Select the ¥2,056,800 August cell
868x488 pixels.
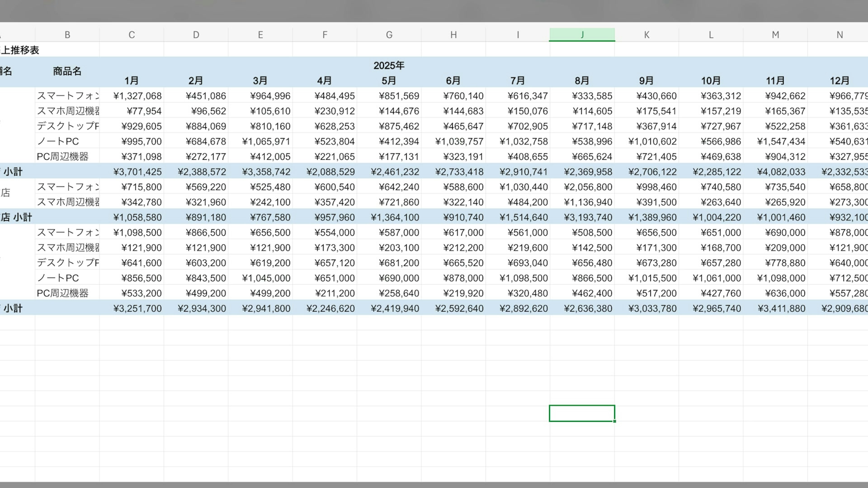click(588, 187)
